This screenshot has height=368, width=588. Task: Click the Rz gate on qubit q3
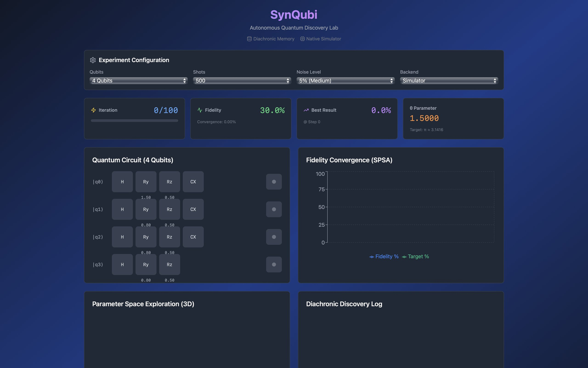pos(169,264)
